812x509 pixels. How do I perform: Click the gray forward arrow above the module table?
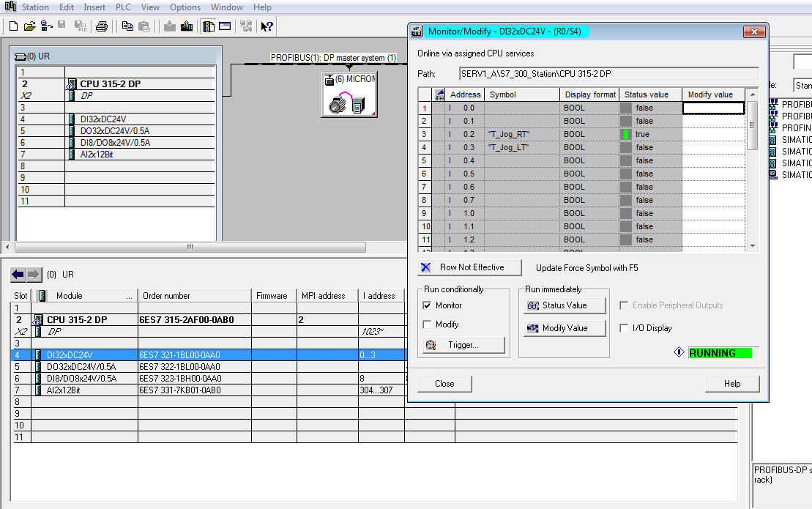tap(34, 275)
